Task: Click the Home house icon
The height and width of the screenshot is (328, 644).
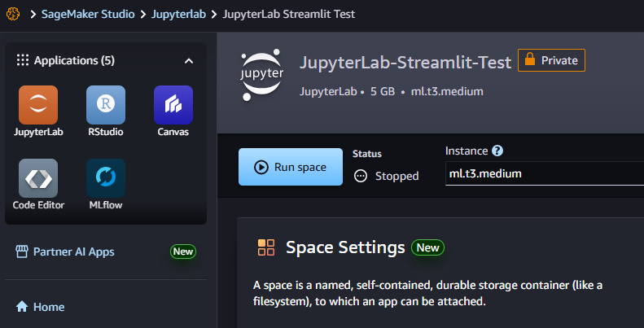Action: 22,307
